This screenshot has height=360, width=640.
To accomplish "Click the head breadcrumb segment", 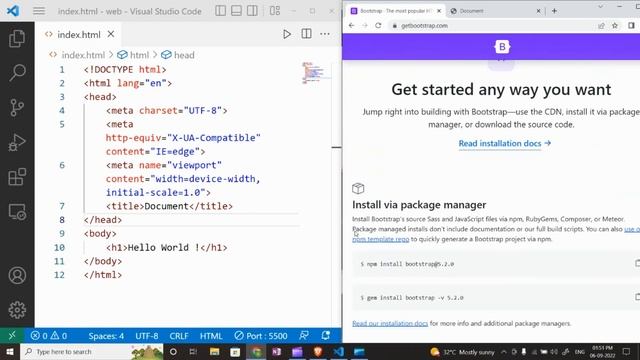I will [x=184, y=55].
